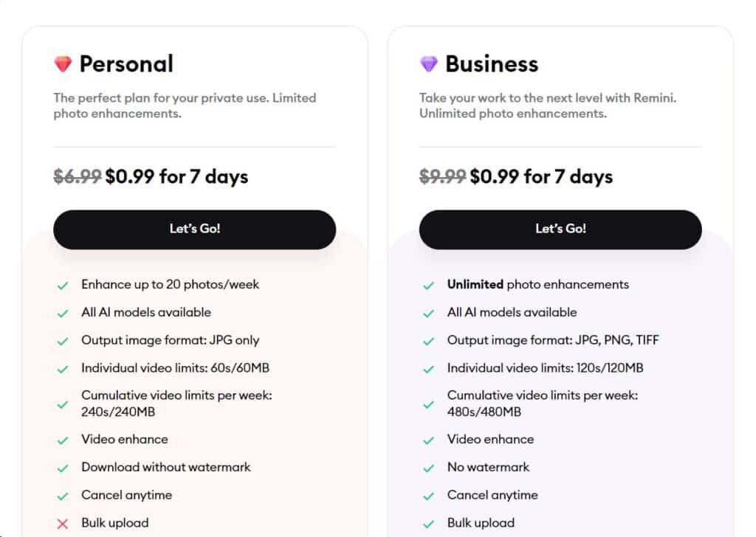Click the checkmark beside No watermark
The width and height of the screenshot is (756, 537).
click(x=428, y=468)
